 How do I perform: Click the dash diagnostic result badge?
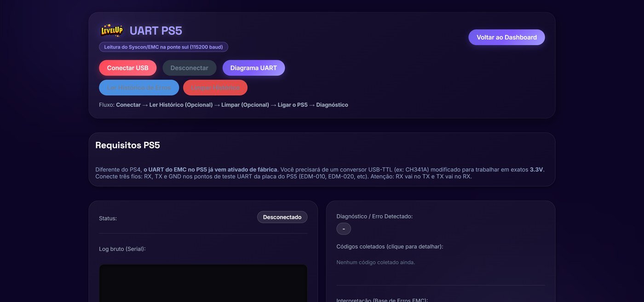coord(344,229)
